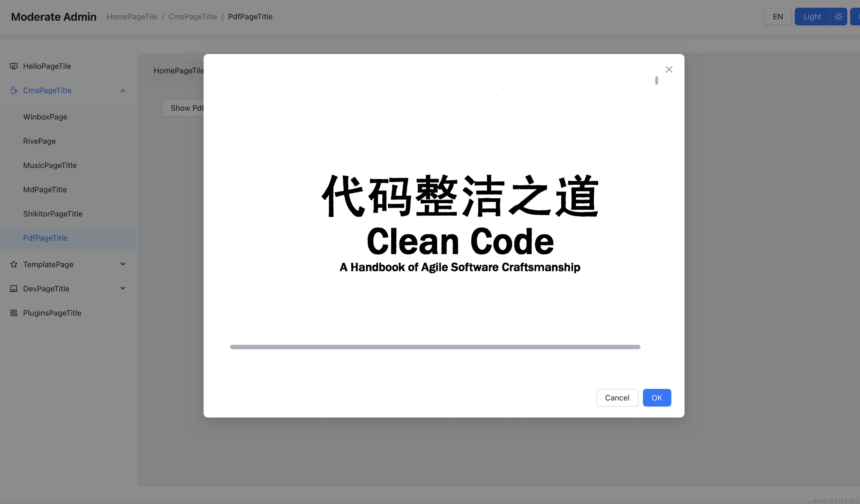Click the HelloPageTile presentation icon

click(14, 66)
